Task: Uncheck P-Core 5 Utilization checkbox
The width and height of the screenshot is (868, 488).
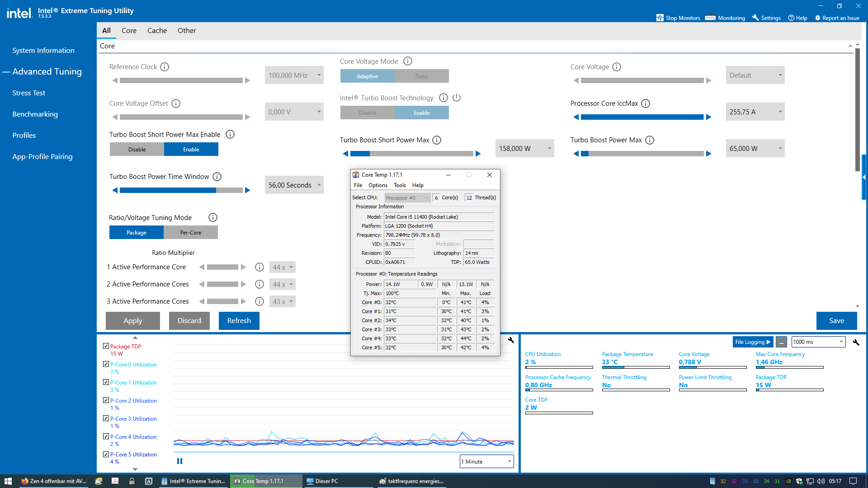Action: [106, 455]
